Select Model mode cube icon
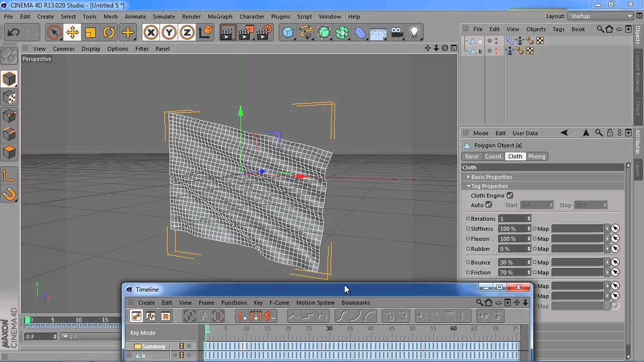The image size is (644, 362). pos(10,79)
